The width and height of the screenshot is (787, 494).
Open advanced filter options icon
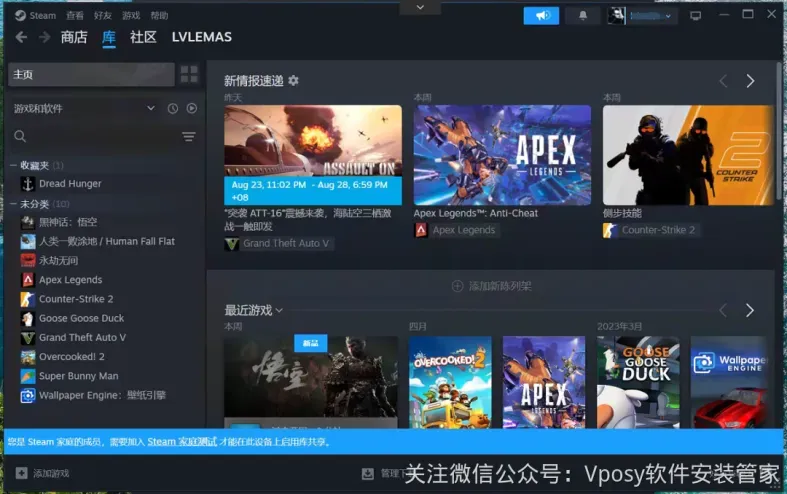coord(189,137)
